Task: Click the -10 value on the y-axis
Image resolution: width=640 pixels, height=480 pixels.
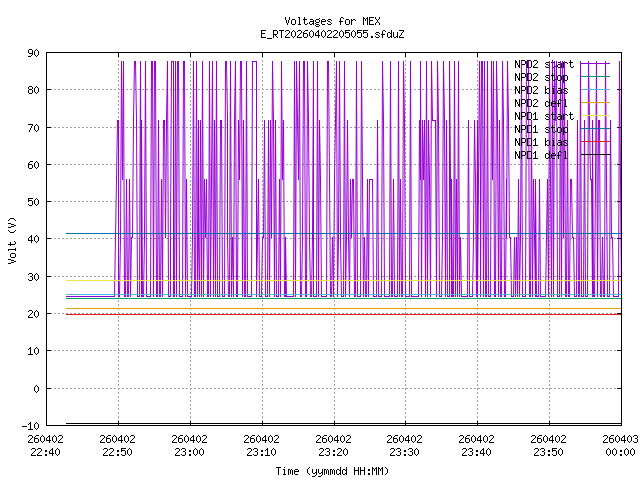Action: [x=30, y=425]
